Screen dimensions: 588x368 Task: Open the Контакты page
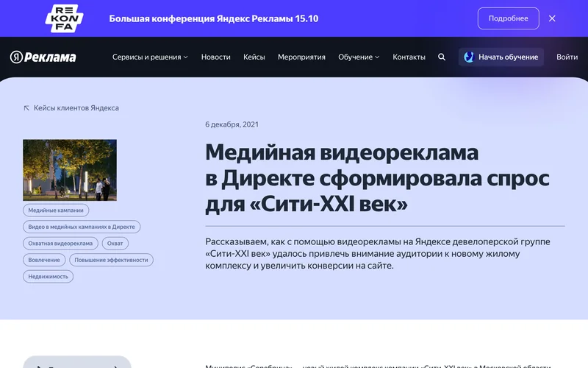tap(409, 57)
